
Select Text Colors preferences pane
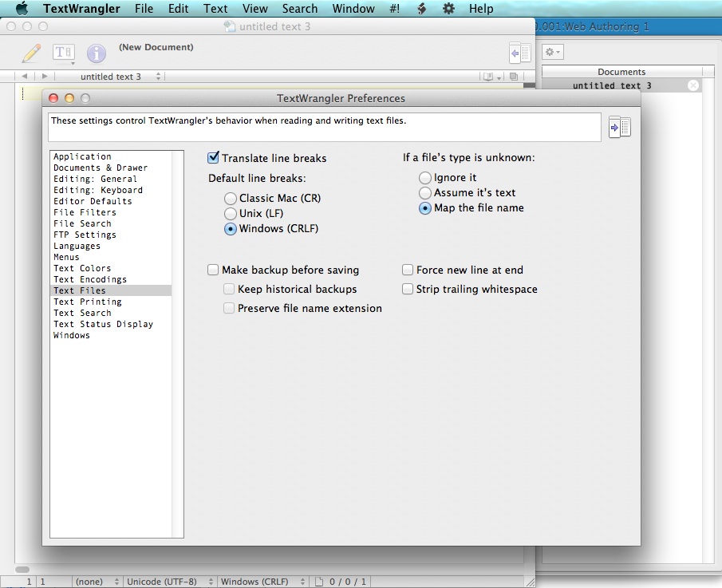(x=111, y=268)
